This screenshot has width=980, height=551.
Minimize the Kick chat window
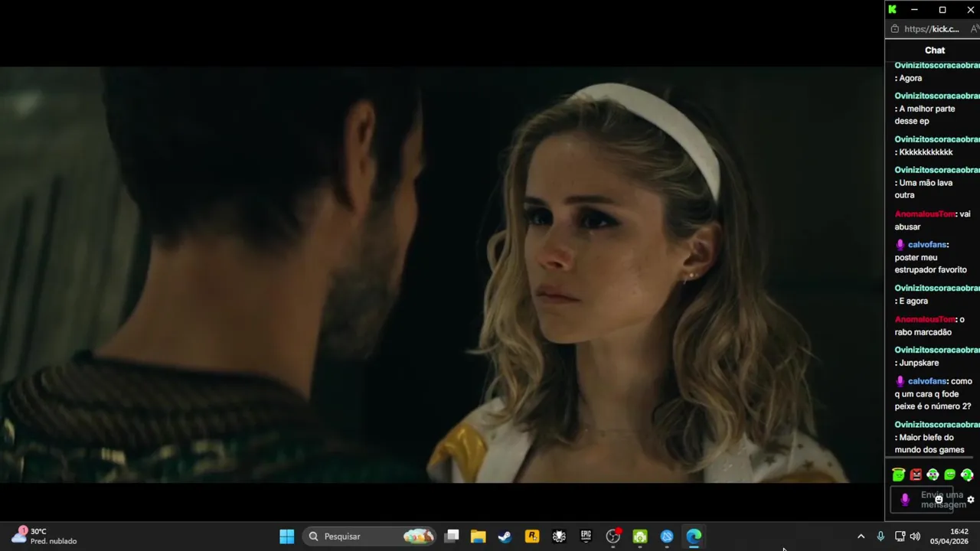point(914,9)
